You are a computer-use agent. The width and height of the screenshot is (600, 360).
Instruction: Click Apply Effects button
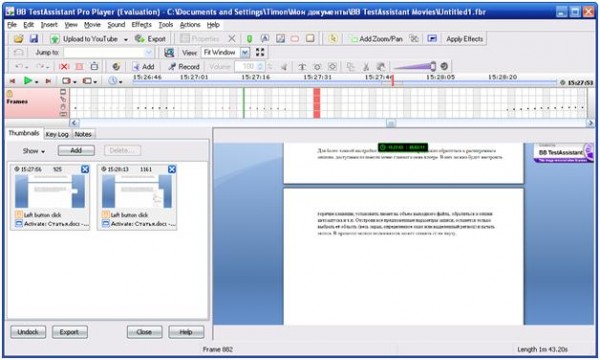click(x=465, y=39)
